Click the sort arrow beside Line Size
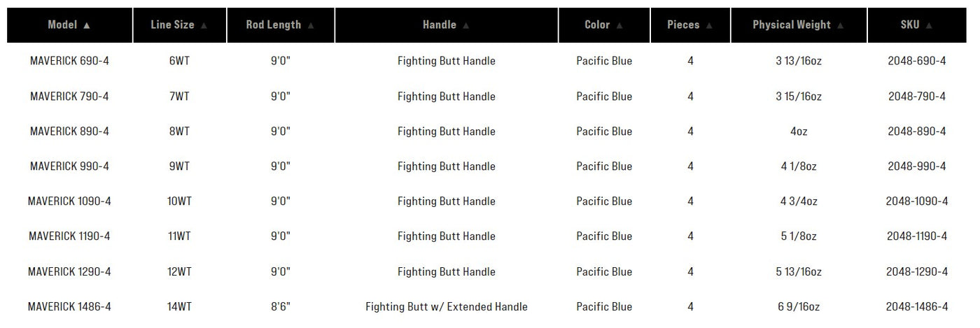980x328 pixels. (x=204, y=25)
